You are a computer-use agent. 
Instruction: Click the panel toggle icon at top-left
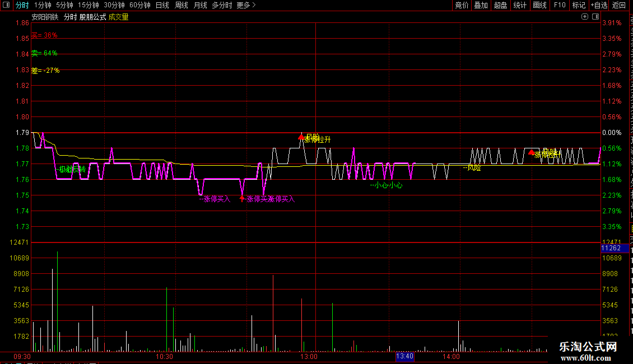(6, 5)
